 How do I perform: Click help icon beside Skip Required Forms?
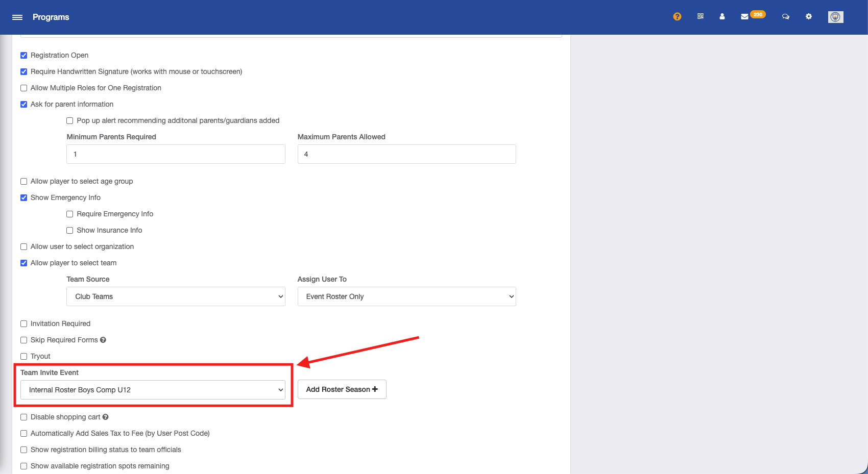coord(103,340)
